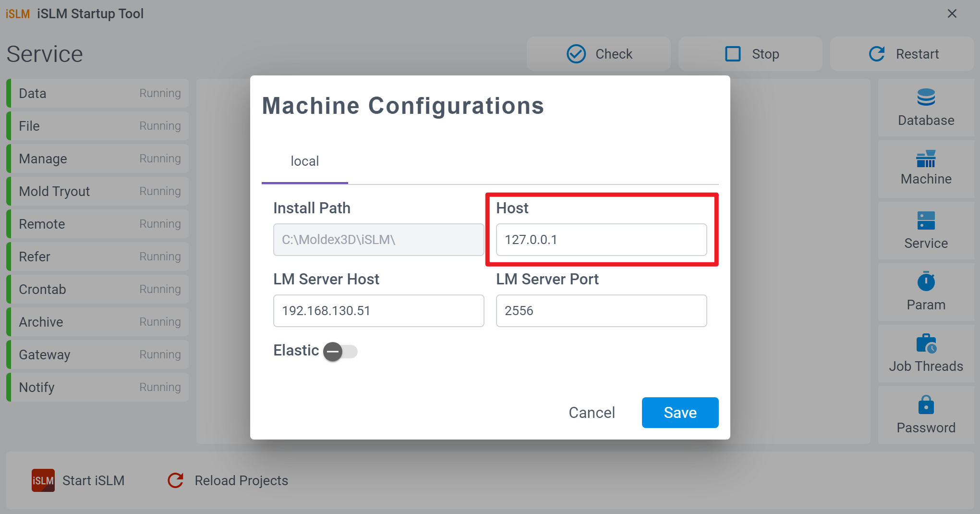Image resolution: width=980 pixels, height=514 pixels.
Task: Select the Archive service row
Action: [97, 322]
